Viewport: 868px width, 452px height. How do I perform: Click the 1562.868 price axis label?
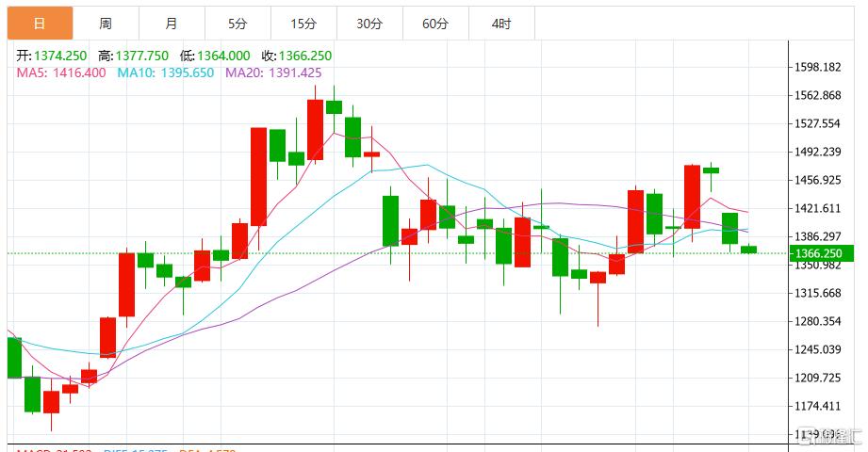[x=818, y=95]
